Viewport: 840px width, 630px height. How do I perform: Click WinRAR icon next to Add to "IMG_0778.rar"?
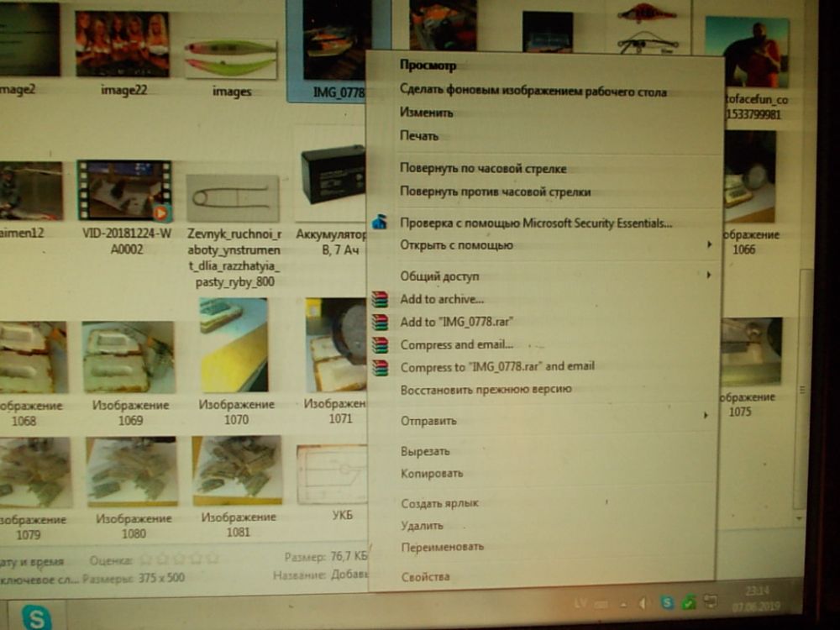(x=381, y=322)
